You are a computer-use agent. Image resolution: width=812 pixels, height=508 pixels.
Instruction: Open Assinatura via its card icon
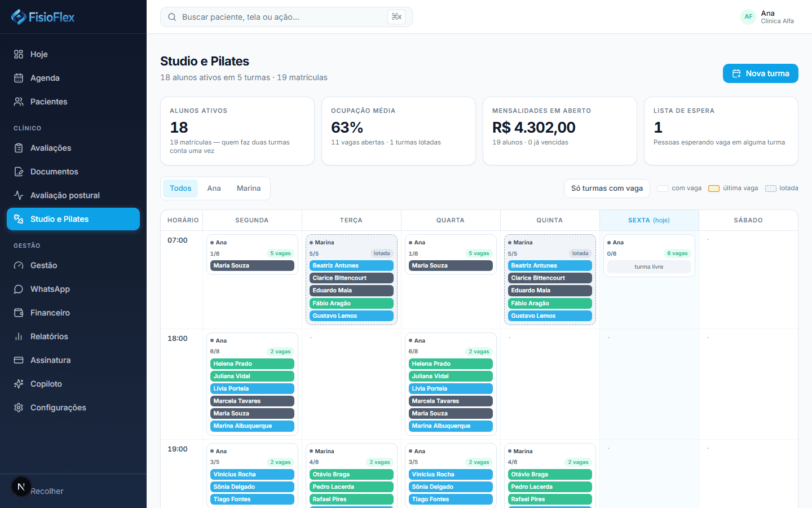[19, 360]
